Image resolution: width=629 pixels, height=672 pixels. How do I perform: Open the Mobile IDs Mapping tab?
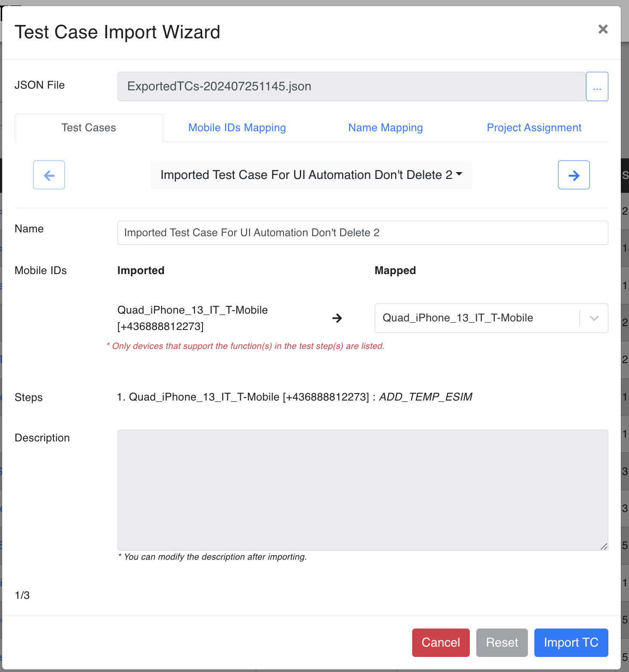click(237, 128)
